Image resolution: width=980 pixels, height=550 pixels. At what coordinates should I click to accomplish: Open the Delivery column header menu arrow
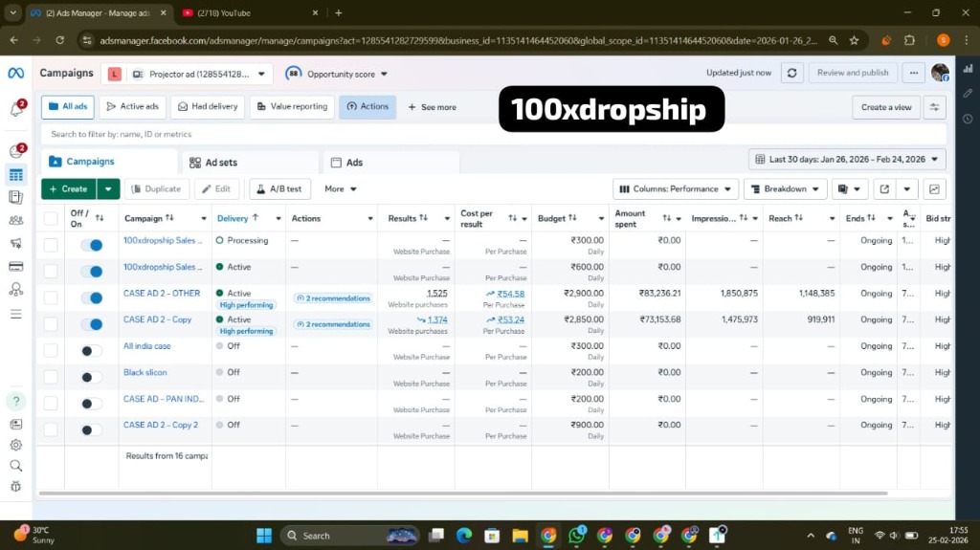278,218
